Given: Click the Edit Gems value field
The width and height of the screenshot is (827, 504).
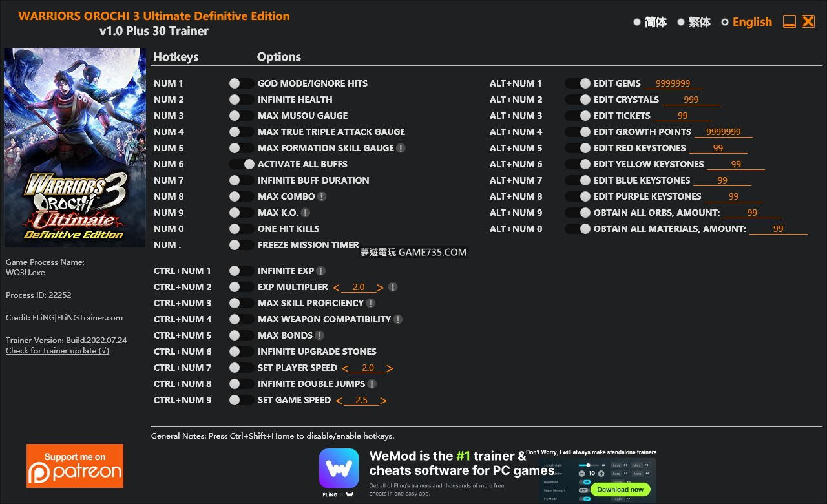Looking at the screenshot, I should [673, 83].
